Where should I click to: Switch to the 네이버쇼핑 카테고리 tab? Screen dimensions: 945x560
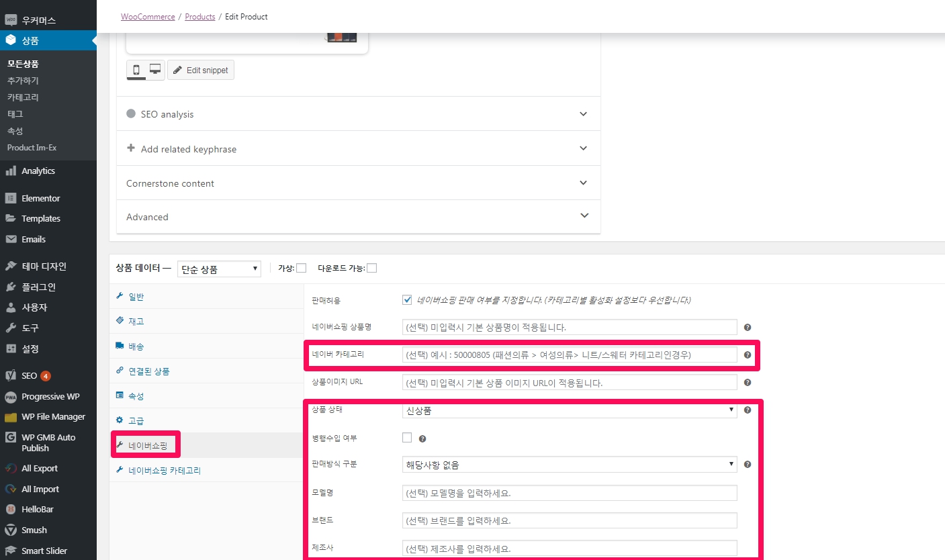pos(164,470)
